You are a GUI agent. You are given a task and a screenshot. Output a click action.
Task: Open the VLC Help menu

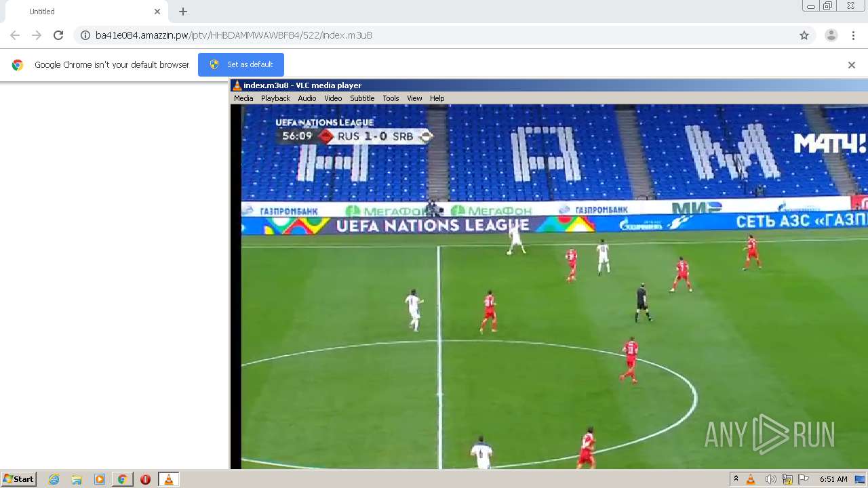click(x=437, y=98)
